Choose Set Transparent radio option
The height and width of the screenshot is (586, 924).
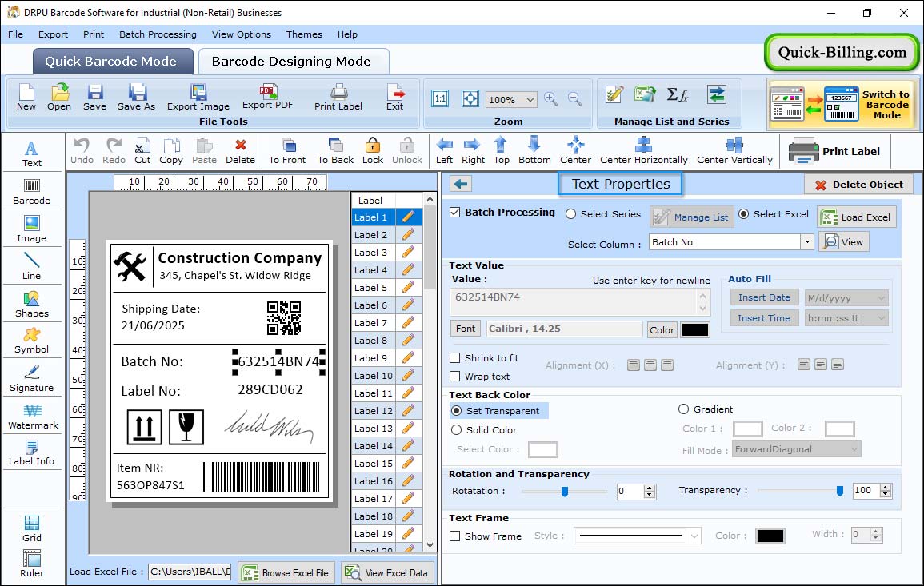(x=457, y=410)
